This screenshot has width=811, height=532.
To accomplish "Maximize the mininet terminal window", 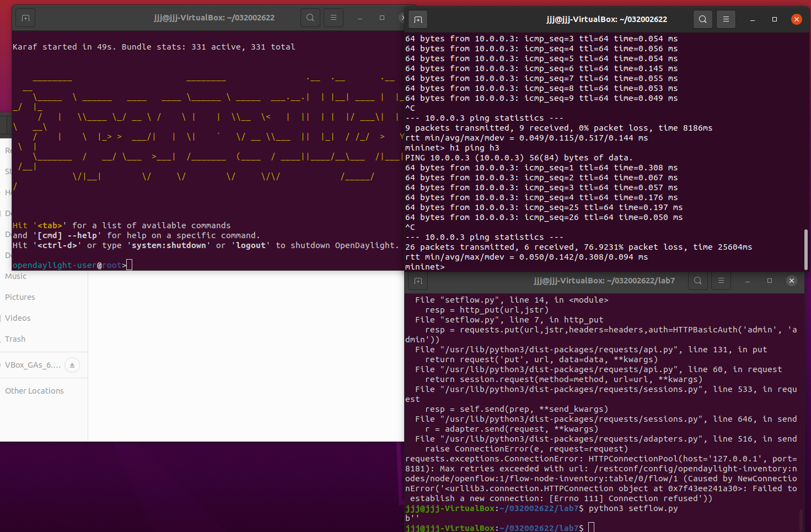I will point(775,19).
